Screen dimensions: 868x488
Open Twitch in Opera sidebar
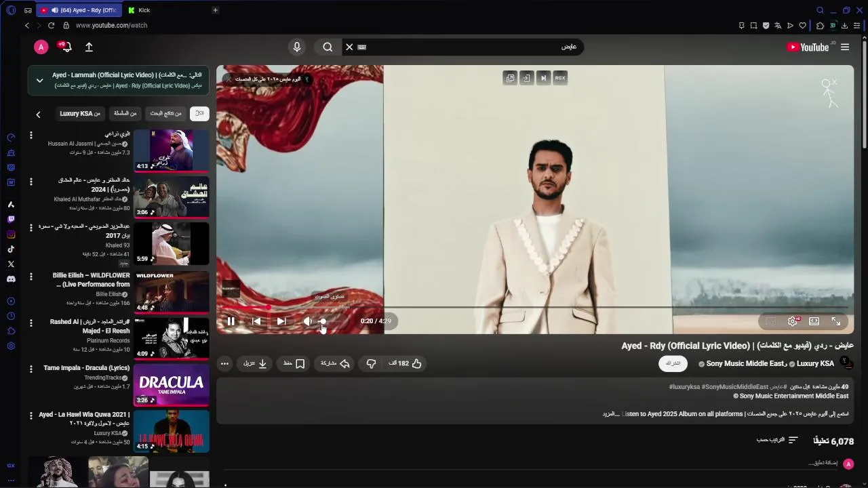click(11, 220)
